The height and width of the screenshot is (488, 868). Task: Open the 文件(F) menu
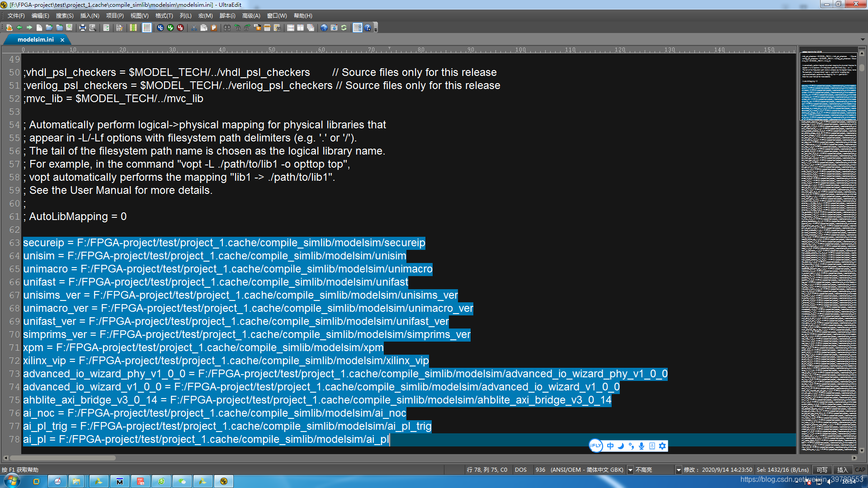[x=16, y=16]
